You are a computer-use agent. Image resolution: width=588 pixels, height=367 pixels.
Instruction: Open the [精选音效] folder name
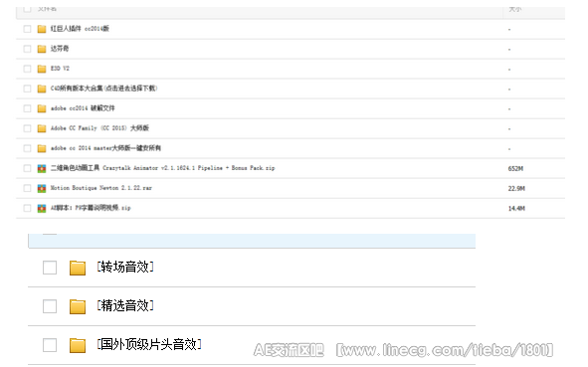pos(125,305)
